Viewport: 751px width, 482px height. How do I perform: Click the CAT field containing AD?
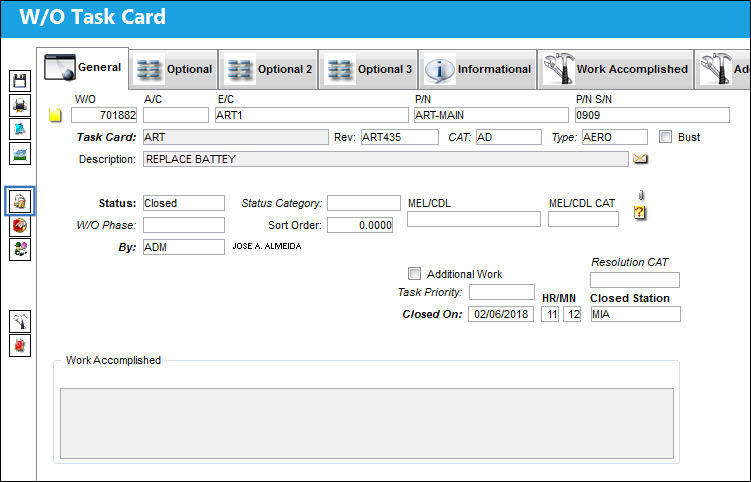coord(509,137)
